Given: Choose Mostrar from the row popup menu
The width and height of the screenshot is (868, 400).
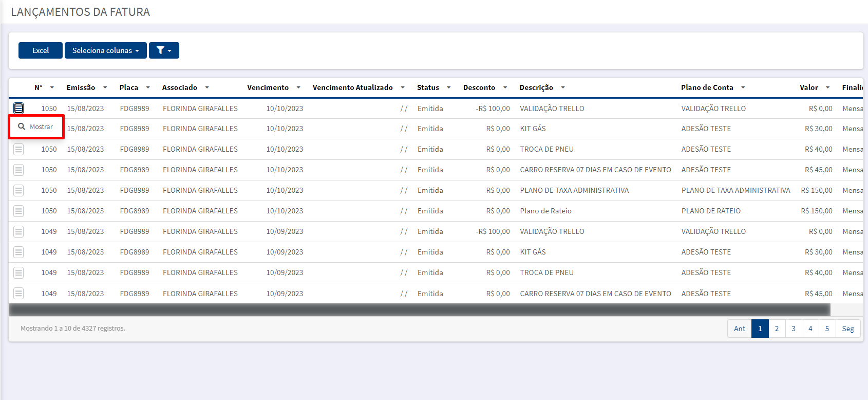Looking at the screenshot, I should click(36, 126).
